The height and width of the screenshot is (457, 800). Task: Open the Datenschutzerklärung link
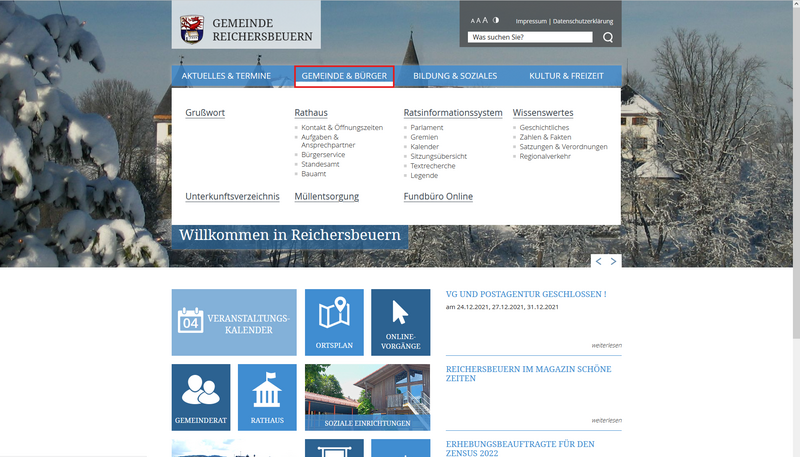pos(583,21)
